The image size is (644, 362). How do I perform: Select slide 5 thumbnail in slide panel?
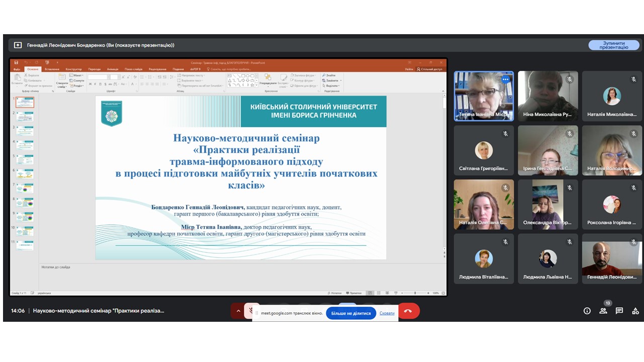click(x=25, y=160)
